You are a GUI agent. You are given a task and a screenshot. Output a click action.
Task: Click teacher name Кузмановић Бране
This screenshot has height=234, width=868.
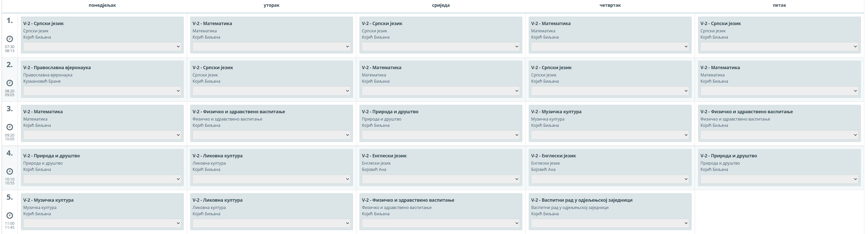[x=42, y=81]
